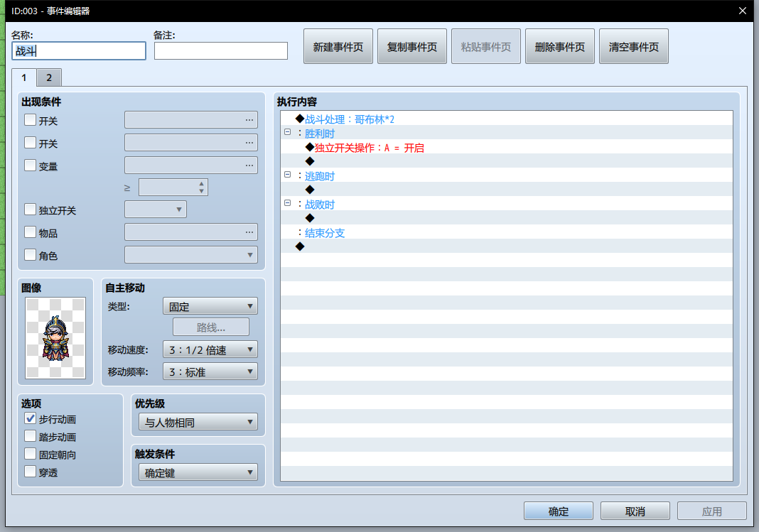Open the 移动速度 dropdown
Image resolution: width=759 pixels, height=532 pixels.
click(x=210, y=349)
